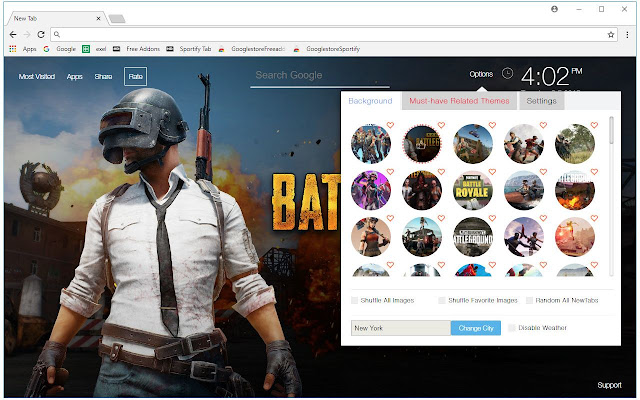Screen dimensions: 640x400
Task: Select the fiery Battlegrounds thumbnail
Action: click(575, 191)
